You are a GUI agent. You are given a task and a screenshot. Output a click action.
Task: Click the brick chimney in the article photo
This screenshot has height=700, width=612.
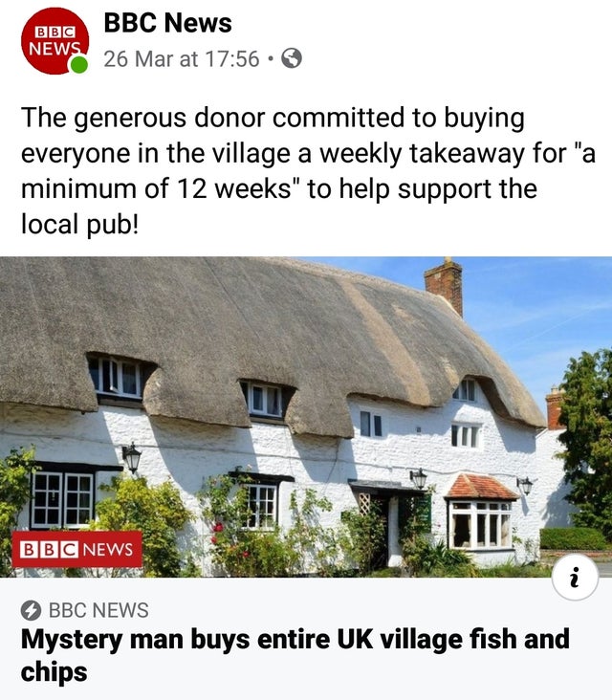444,285
